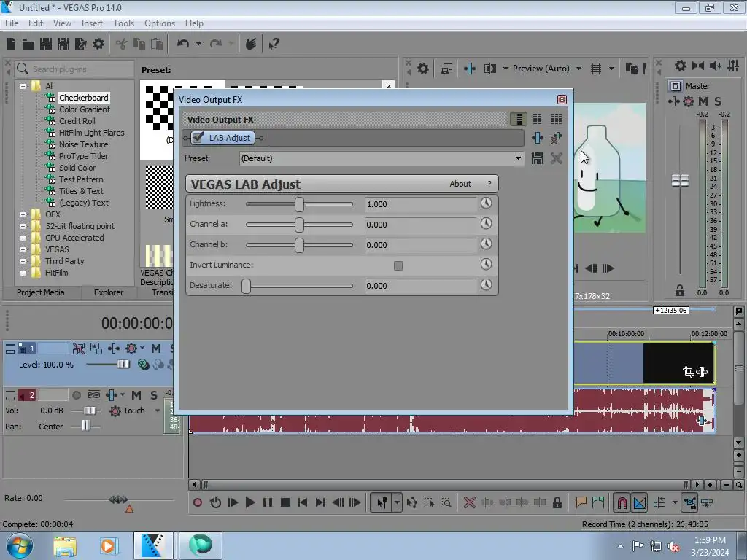Toggle Automatic Crossfades button
The image size is (747, 560).
(640, 503)
